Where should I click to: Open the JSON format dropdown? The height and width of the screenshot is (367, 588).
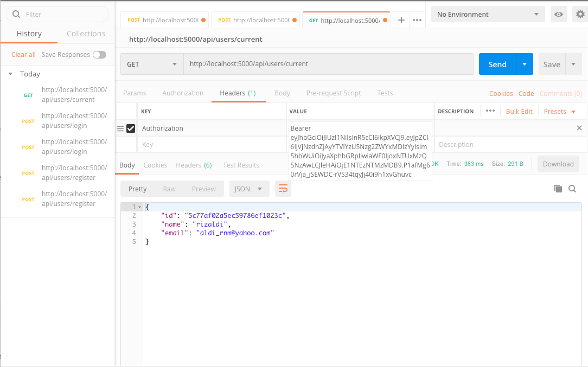(x=249, y=189)
